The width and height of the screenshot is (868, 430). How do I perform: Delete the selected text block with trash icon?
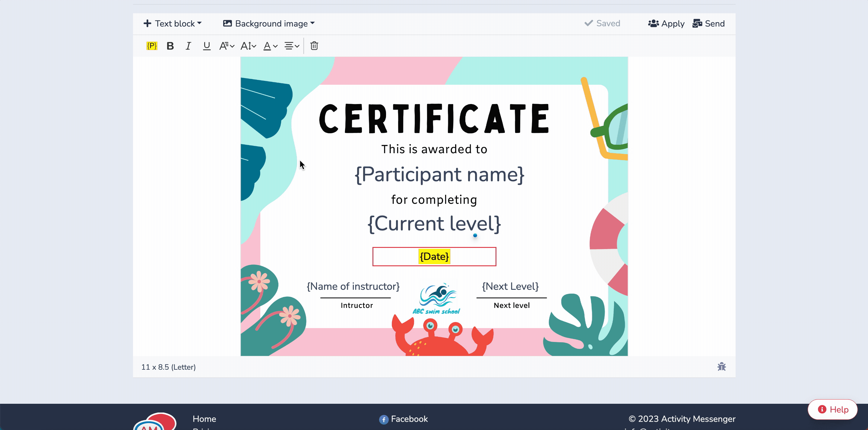click(314, 46)
